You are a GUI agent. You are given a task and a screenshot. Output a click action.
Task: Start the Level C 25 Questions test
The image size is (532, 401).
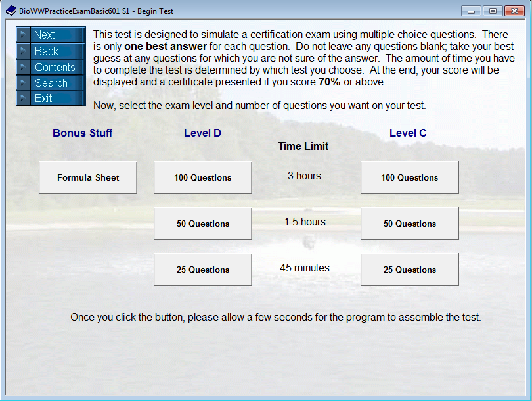point(409,269)
